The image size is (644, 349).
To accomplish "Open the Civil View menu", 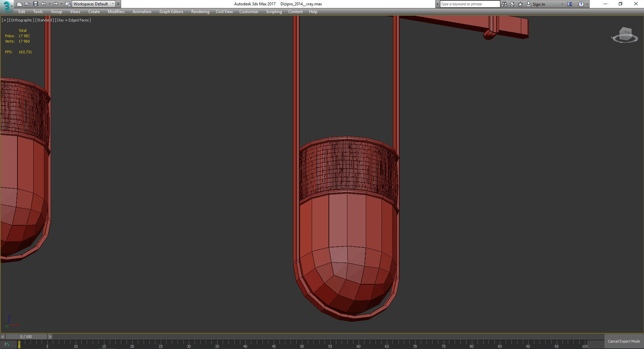I will click(x=224, y=12).
